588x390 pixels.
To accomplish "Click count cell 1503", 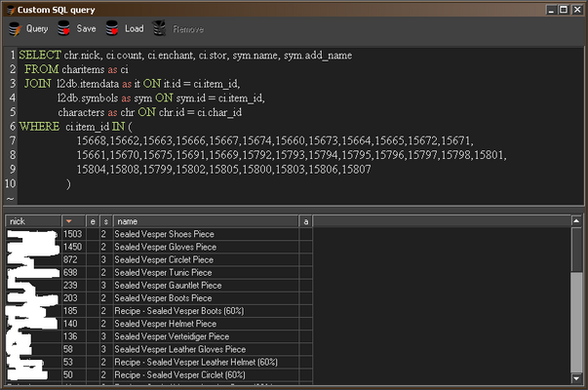I will point(72,234).
